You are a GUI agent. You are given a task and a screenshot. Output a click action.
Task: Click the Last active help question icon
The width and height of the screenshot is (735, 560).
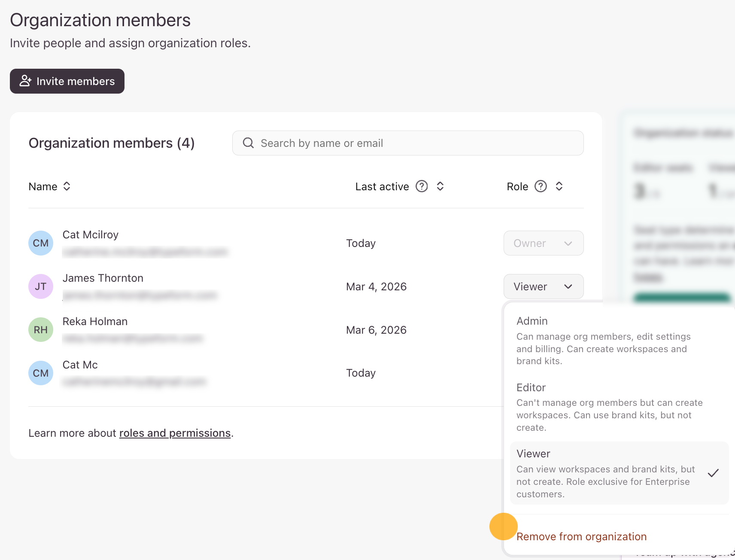[x=422, y=186]
